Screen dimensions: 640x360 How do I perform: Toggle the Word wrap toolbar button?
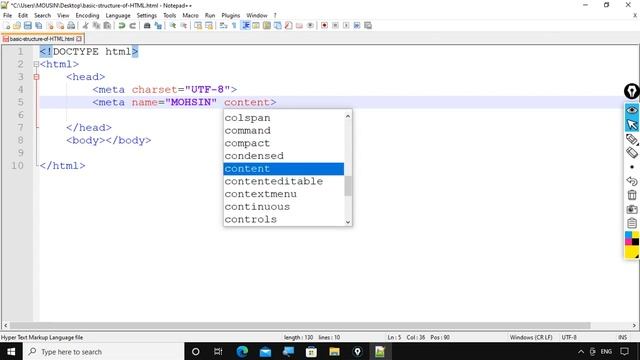(223, 25)
